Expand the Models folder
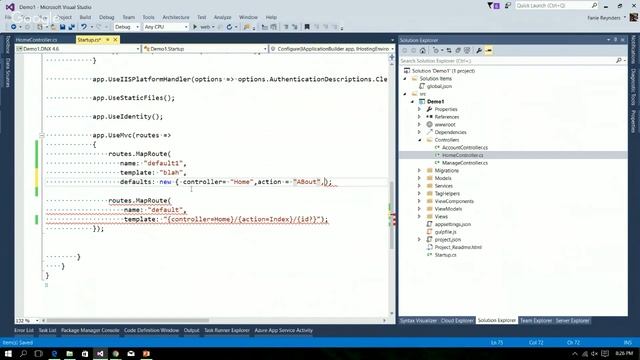 click(x=419, y=178)
